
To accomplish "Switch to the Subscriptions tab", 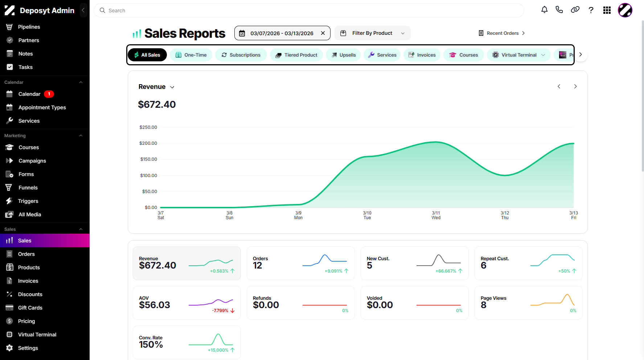I will pyautogui.click(x=241, y=55).
